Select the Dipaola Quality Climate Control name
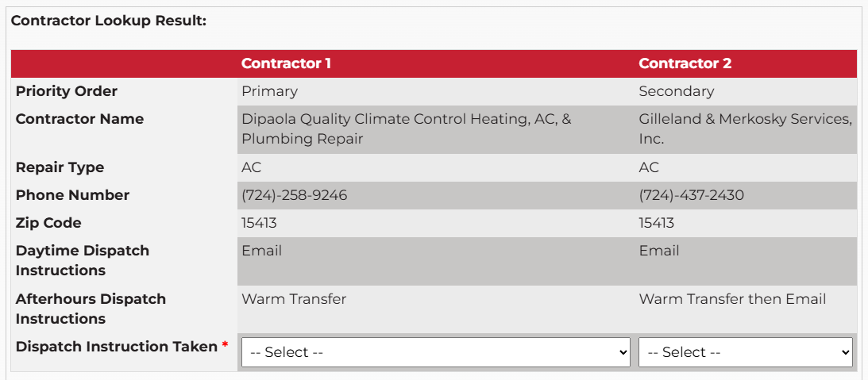This screenshot has height=380, width=868. (406, 129)
